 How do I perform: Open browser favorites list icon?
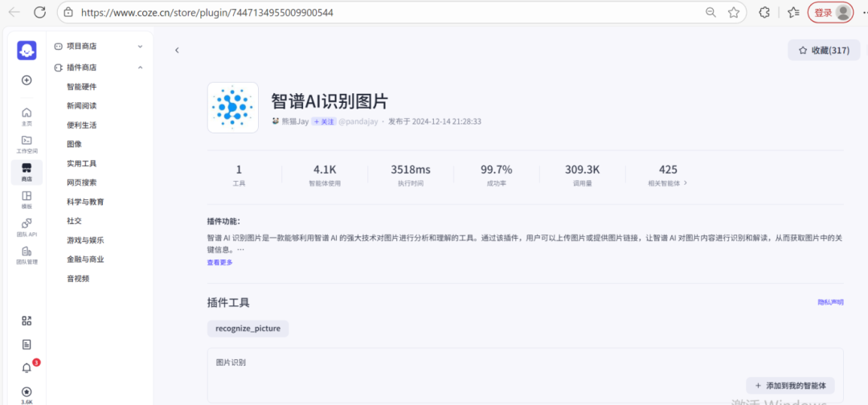tap(793, 12)
